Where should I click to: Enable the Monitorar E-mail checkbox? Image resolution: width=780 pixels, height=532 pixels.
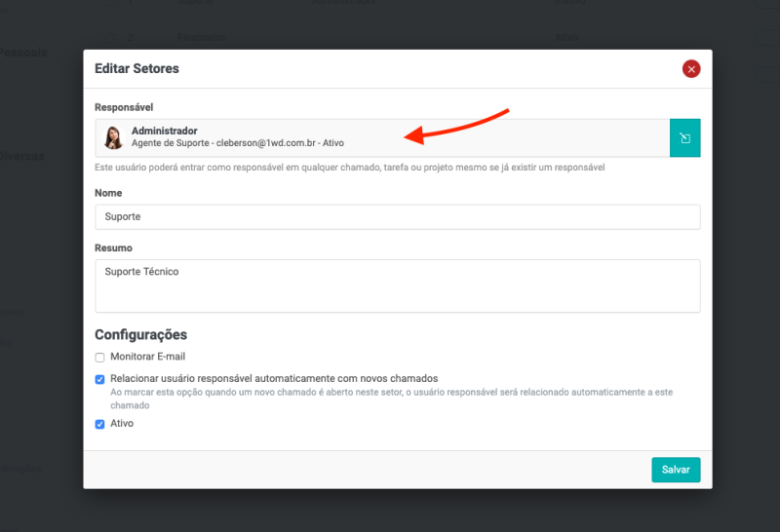click(99, 358)
